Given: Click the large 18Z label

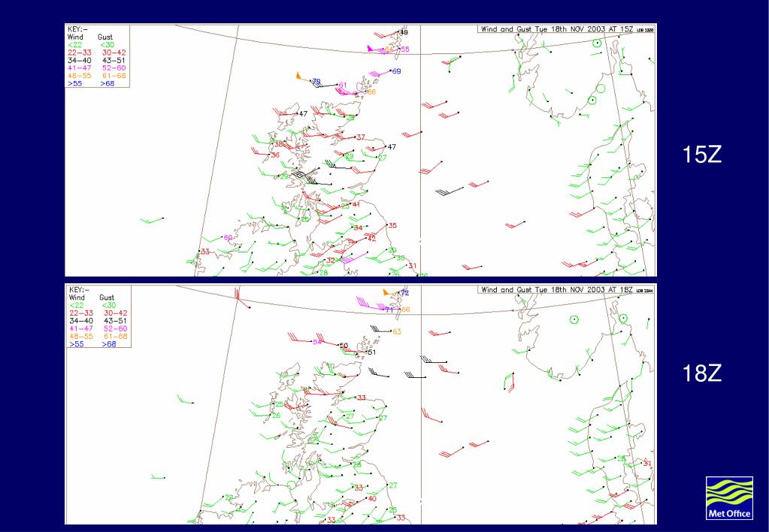Looking at the screenshot, I should click(x=702, y=373).
